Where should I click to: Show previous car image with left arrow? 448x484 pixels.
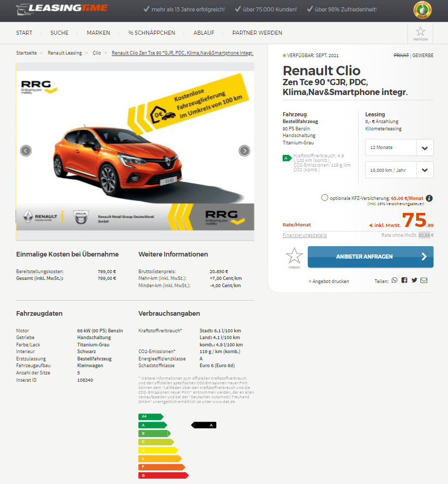[26, 151]
